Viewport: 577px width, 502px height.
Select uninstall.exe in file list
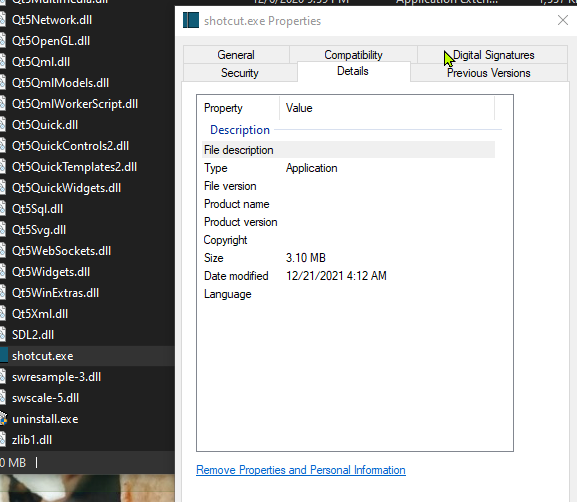(x=45, y=419)
